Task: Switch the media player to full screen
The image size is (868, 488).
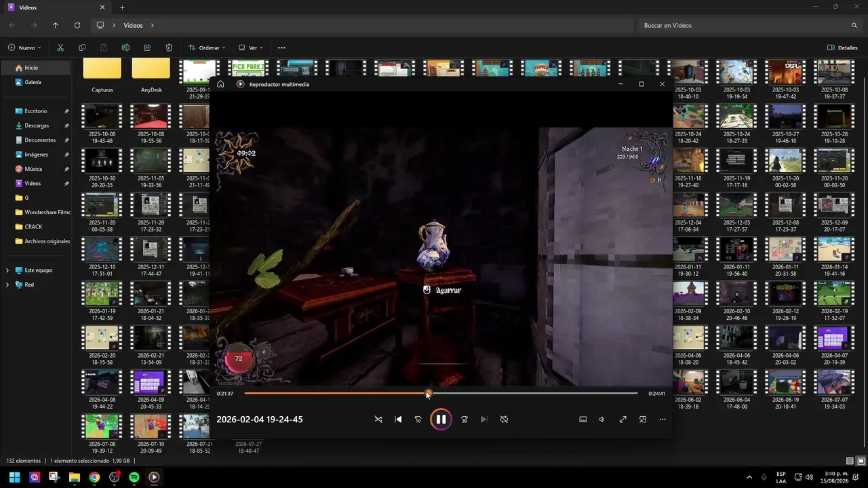Action: (623, 420)
